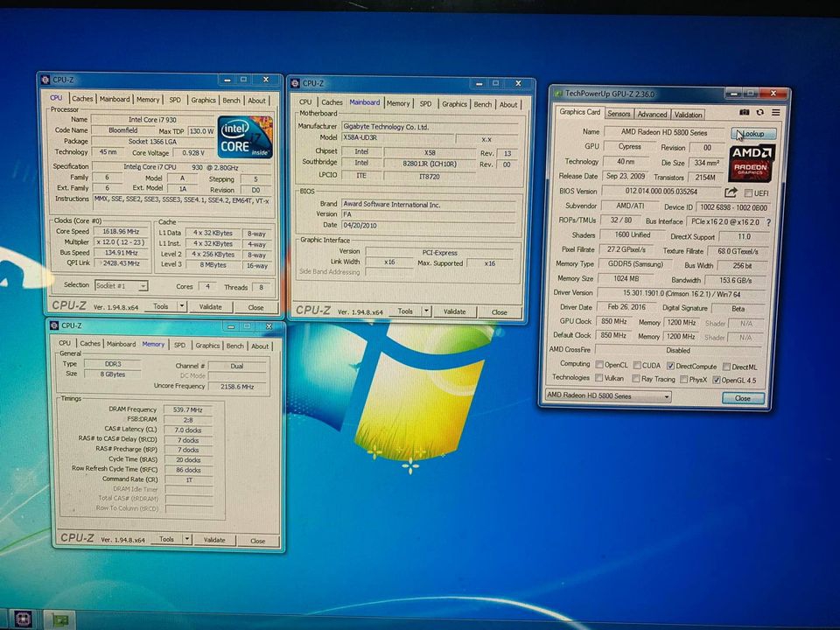This screenshot has width=840, height=630.
Task: Select Graphics Card tab in GPU-Z
Action: (x=579, y=112)
